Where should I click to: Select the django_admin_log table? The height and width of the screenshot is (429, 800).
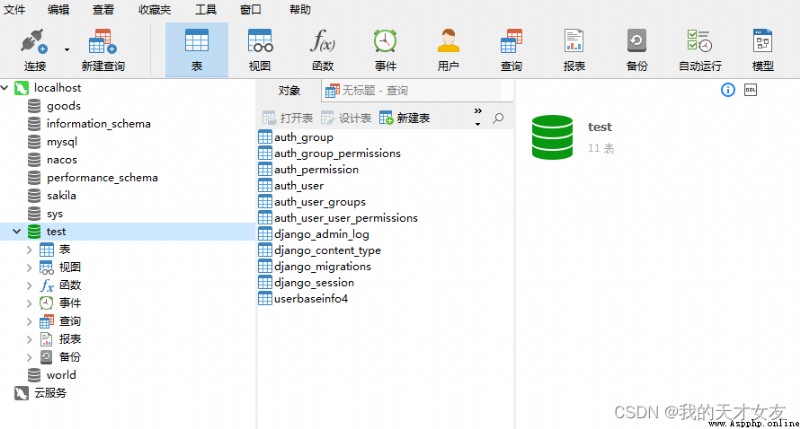(321, 234)
